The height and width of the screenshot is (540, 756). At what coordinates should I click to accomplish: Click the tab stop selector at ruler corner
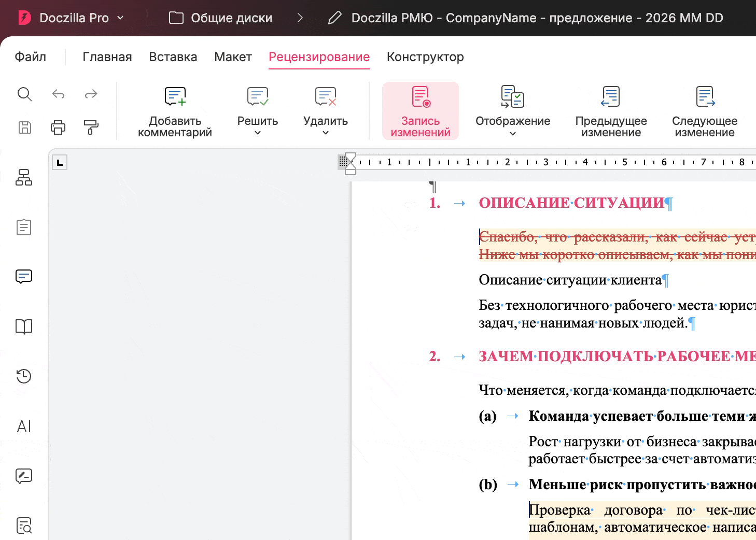tap(60, 163)
